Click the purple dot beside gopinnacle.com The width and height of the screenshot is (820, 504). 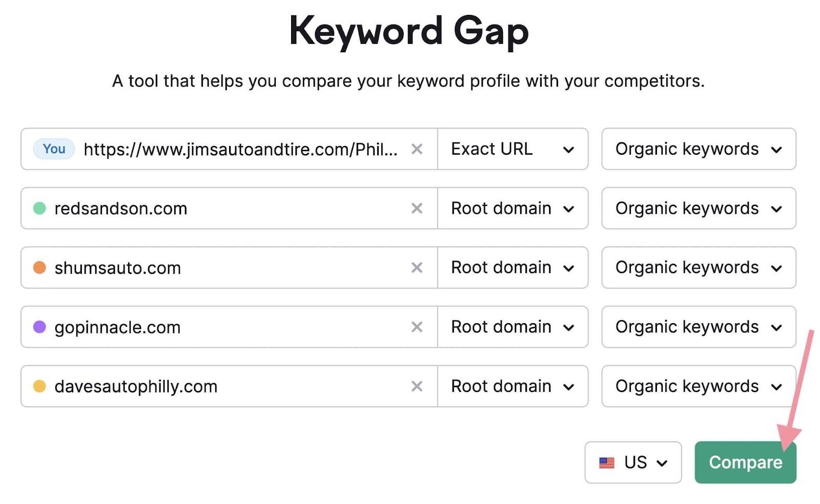coord(40,327)
